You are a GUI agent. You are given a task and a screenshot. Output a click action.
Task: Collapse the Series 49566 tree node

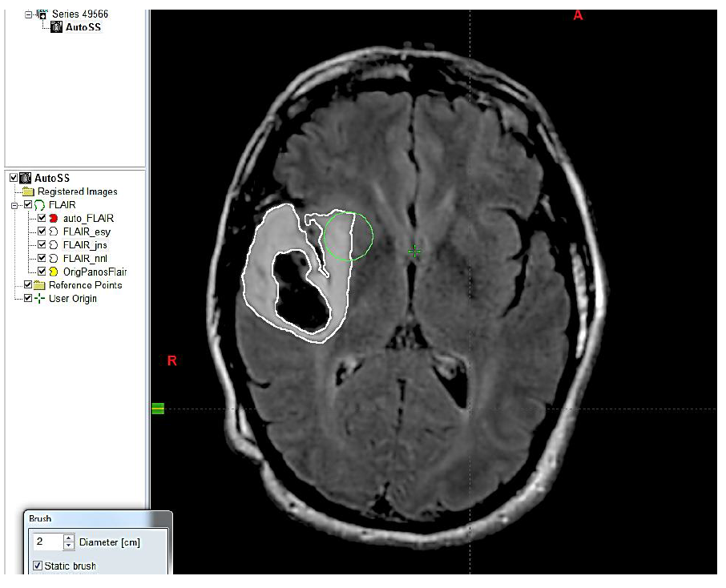tap(29, 14)
